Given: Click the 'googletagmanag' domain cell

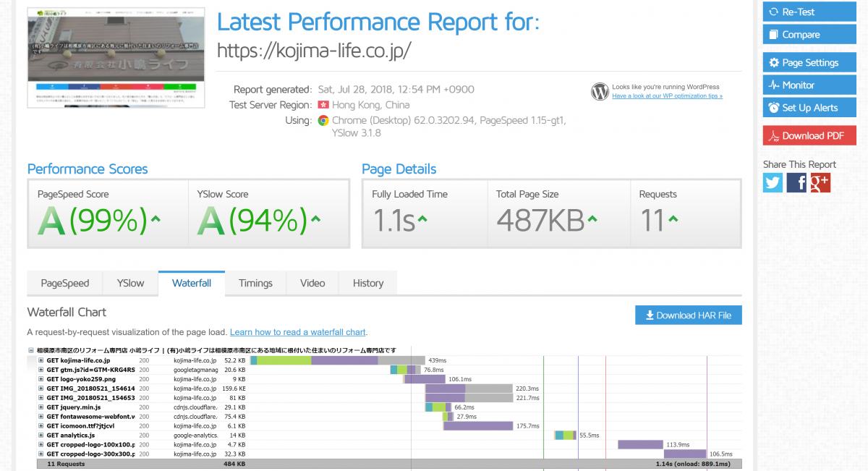Looking at the screenshot, I should (x=195, y=369).
